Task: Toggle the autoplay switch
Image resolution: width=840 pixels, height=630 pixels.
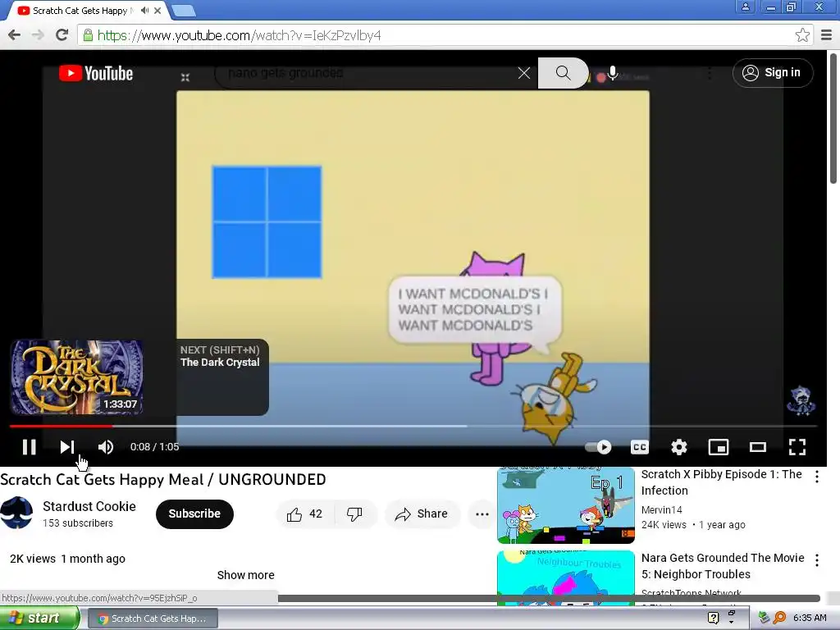Action: pos(598,447)
